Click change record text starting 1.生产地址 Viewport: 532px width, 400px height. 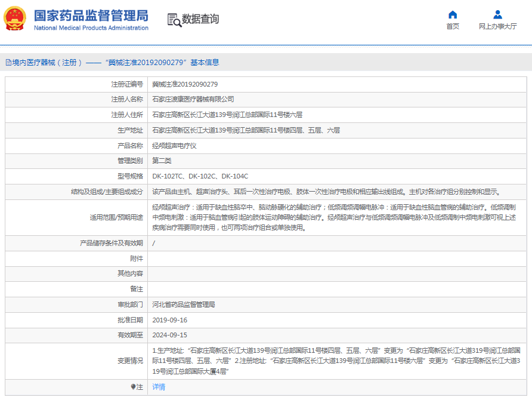[336, 361]
